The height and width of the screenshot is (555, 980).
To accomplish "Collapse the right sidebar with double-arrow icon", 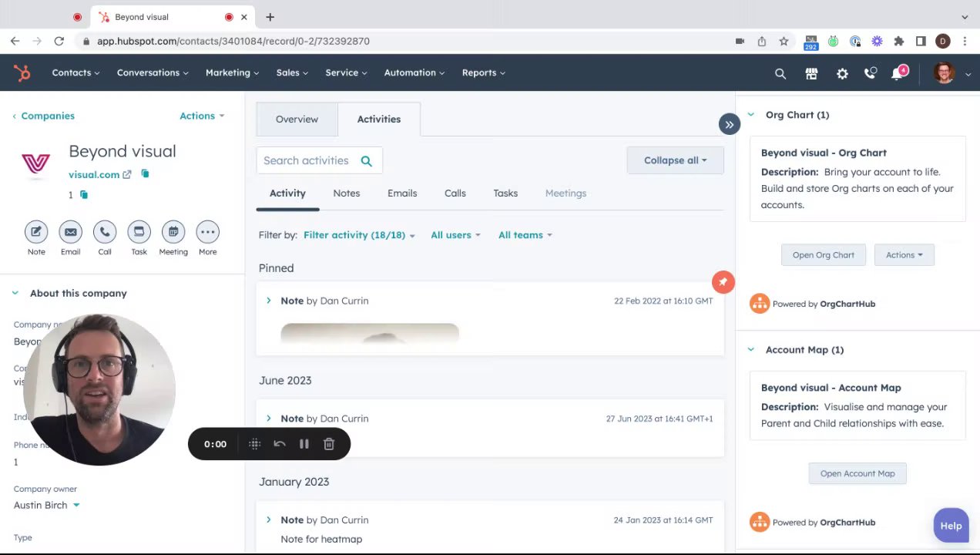I will click(729, 124).
